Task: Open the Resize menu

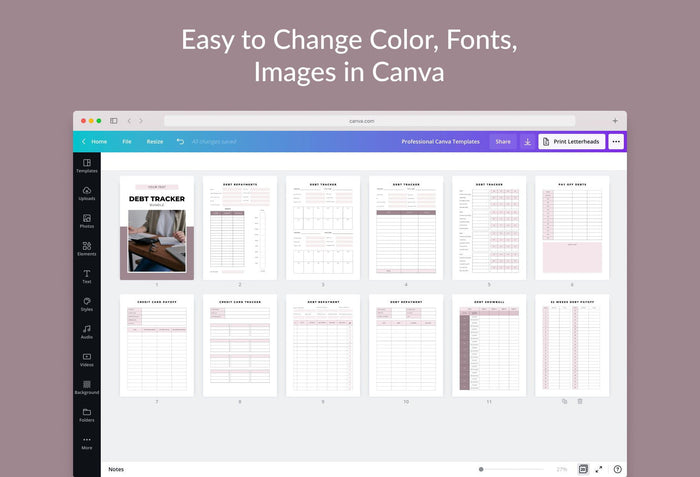Action: 155,142
